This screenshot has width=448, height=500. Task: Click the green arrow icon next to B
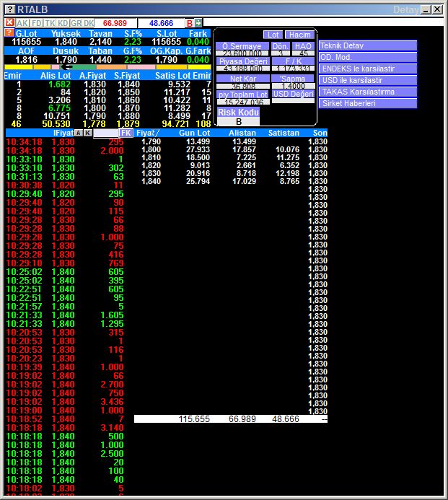point(198,23)
